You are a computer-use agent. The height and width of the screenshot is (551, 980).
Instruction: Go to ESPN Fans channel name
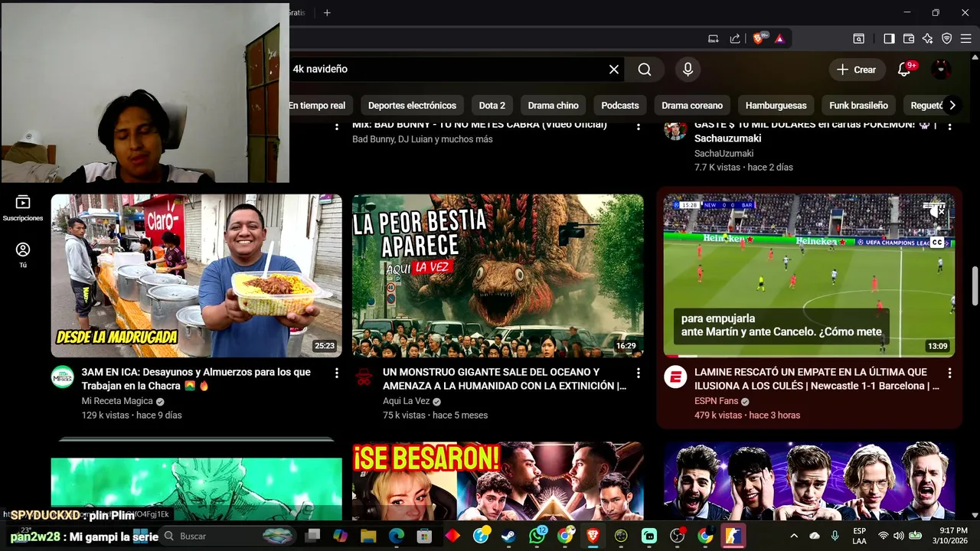(x=716, y=401)
